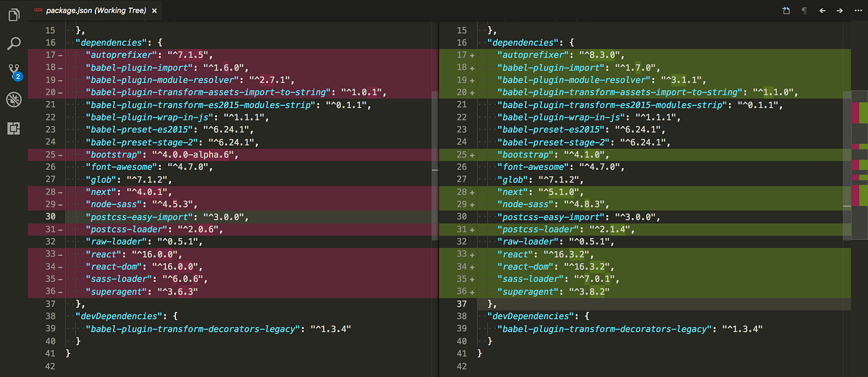Image resolution: width=868 pixels, height=377 pixels.
Task: Close the package.json diff tab
Action: point(154,10)
